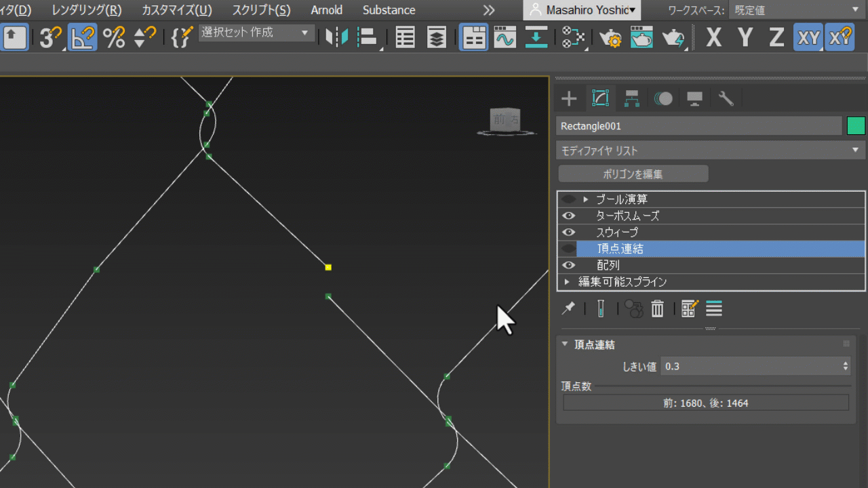Toggle the ribbon display icon
The image size is (868, 488).
tap(474, 37)
